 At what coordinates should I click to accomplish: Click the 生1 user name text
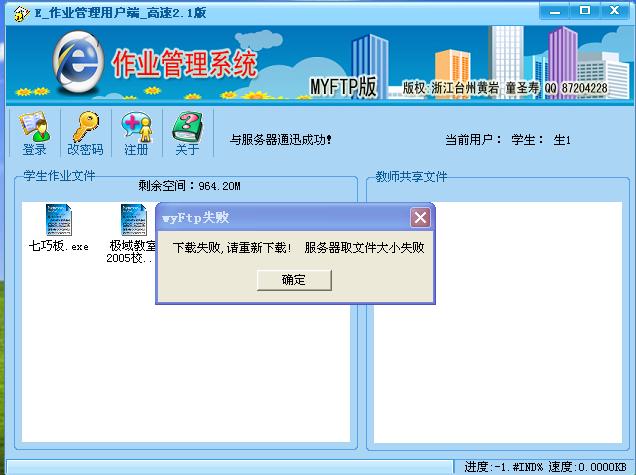pos(562,140)
